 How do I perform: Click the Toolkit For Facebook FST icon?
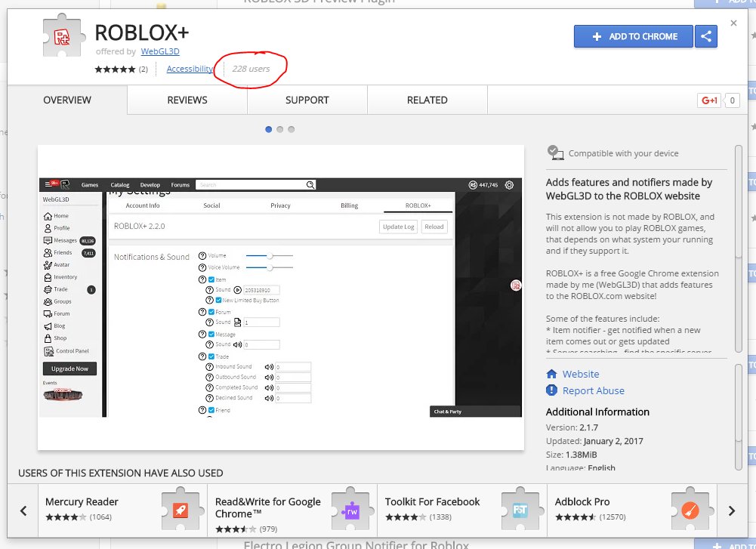520,510
